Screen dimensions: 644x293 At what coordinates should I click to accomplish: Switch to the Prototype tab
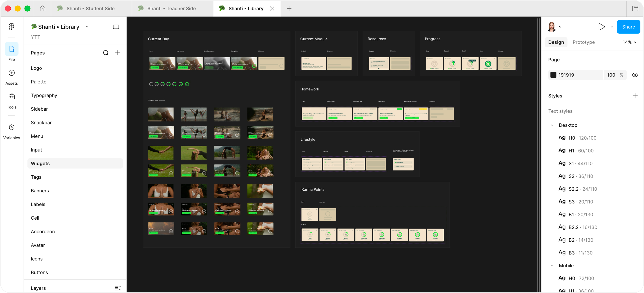[x=583, y=42]
